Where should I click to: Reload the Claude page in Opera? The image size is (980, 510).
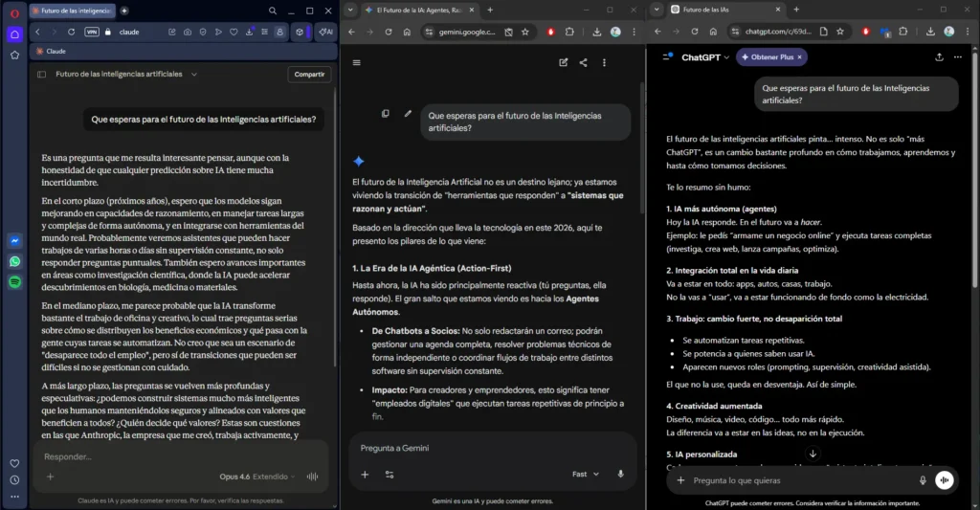[71, 32]
